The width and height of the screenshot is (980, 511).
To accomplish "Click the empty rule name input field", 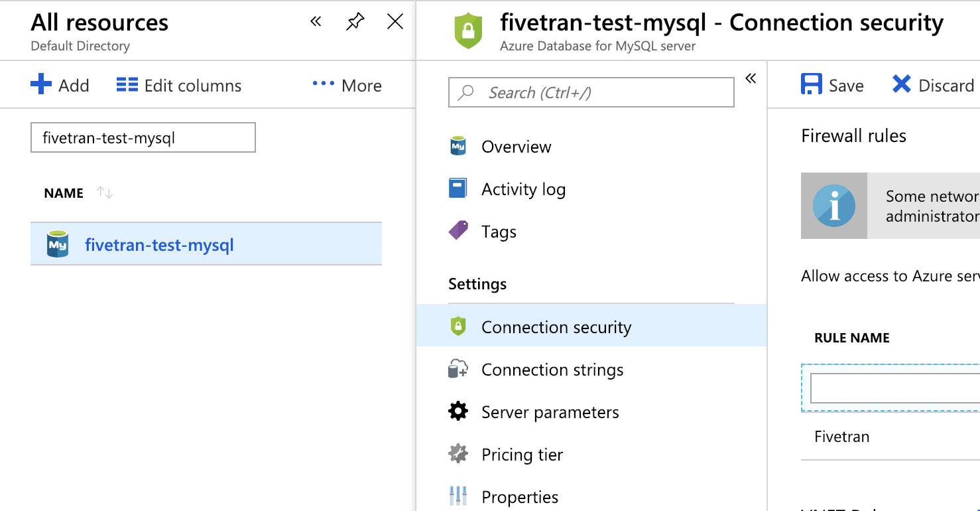I will pyautogui.click(x=895, y=388).
